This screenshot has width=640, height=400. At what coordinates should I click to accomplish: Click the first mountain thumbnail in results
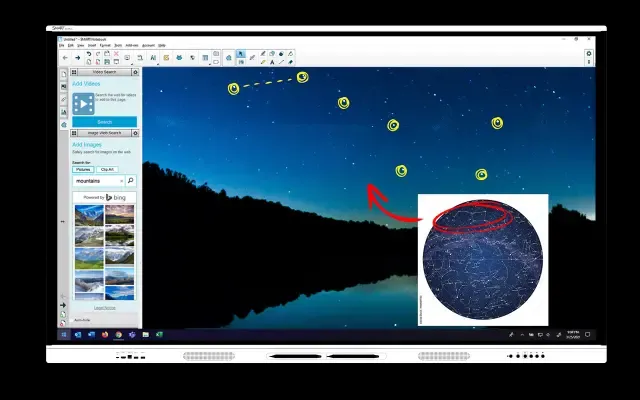tap(89, 213)
